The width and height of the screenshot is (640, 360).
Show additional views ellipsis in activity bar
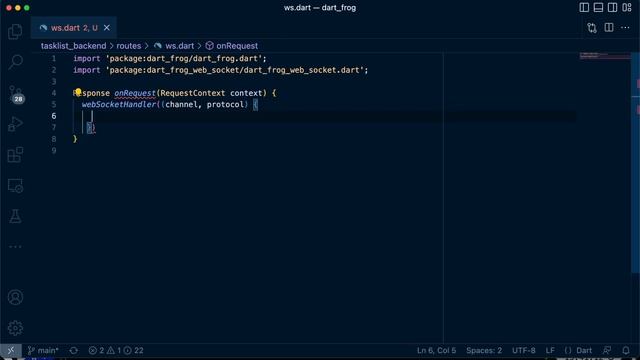coord(15,247)
